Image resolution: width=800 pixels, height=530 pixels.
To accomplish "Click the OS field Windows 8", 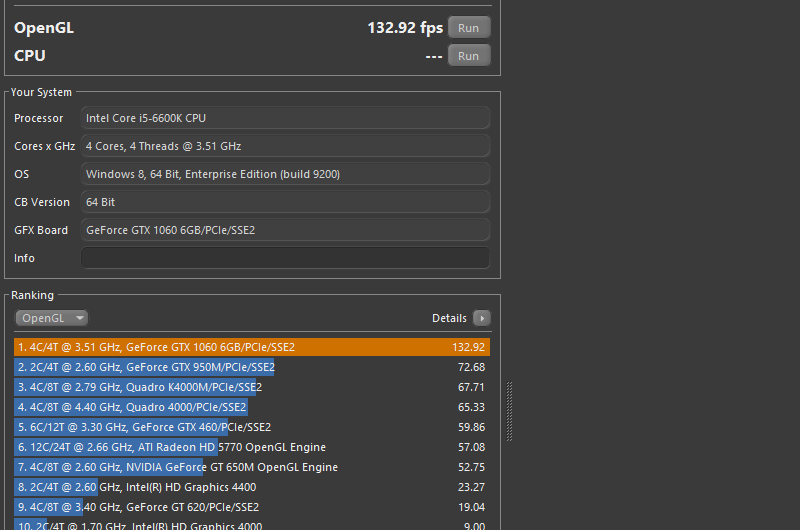I will (285, 174).
